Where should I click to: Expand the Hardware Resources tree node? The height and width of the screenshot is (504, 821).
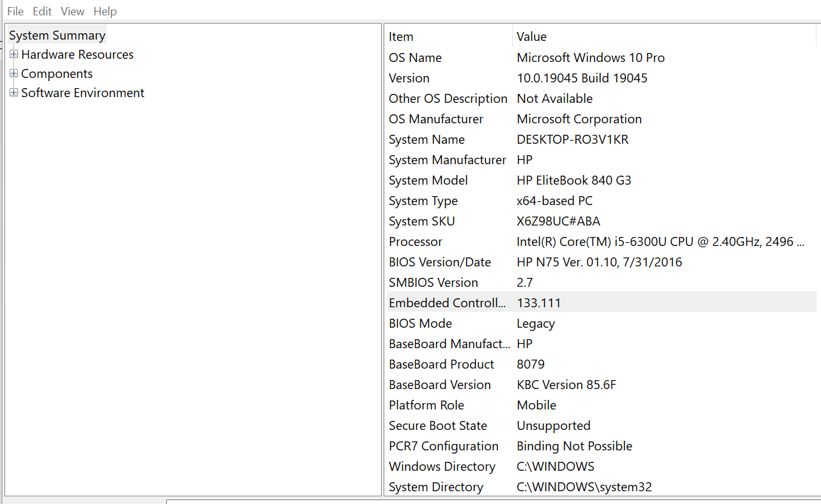click(14, 54)
